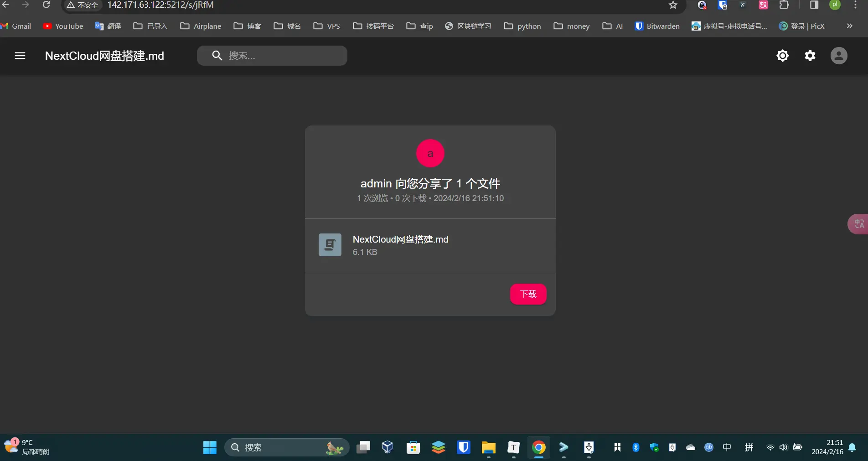
Task: Open the weather widget showing 9°C
Action: pos(27,447)
